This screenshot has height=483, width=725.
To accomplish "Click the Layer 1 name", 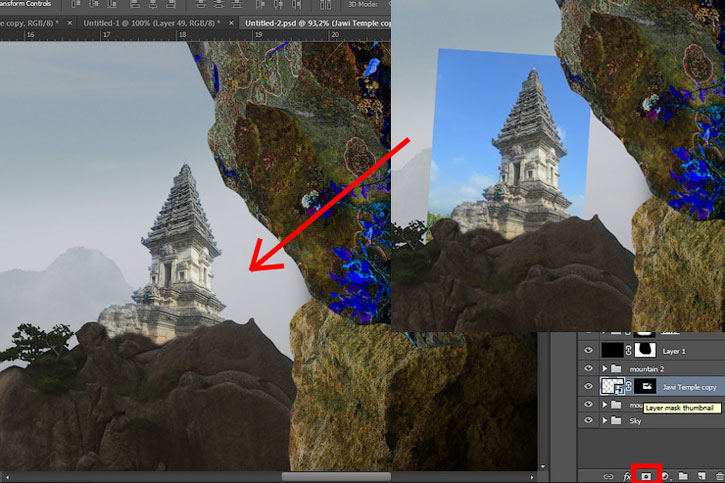I will 674,351.
